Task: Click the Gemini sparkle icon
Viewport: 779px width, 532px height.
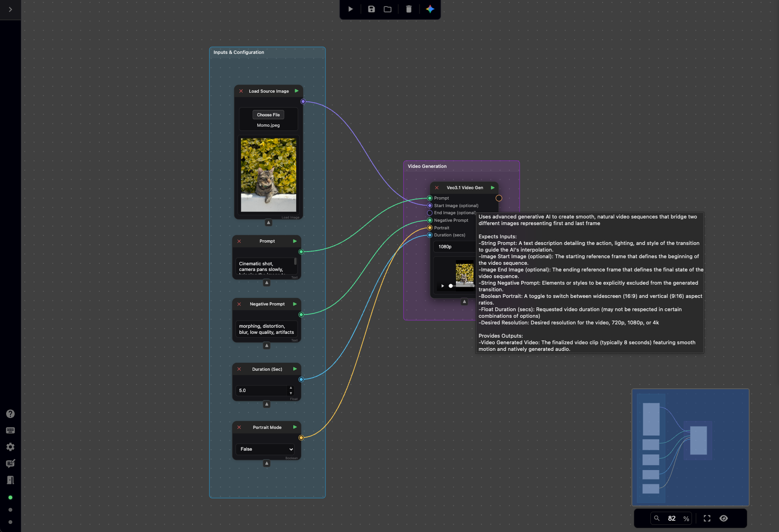Action: coord(430,9)
